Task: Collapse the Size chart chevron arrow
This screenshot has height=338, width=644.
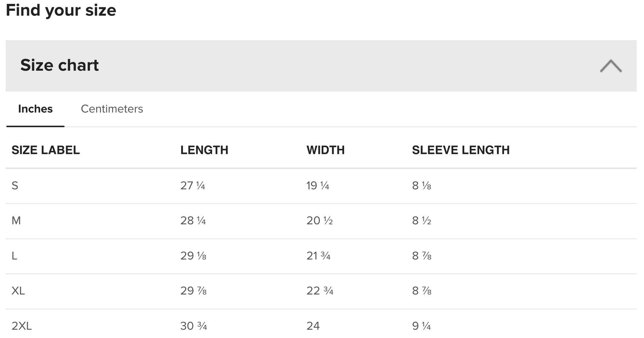Action: (611, 66)
